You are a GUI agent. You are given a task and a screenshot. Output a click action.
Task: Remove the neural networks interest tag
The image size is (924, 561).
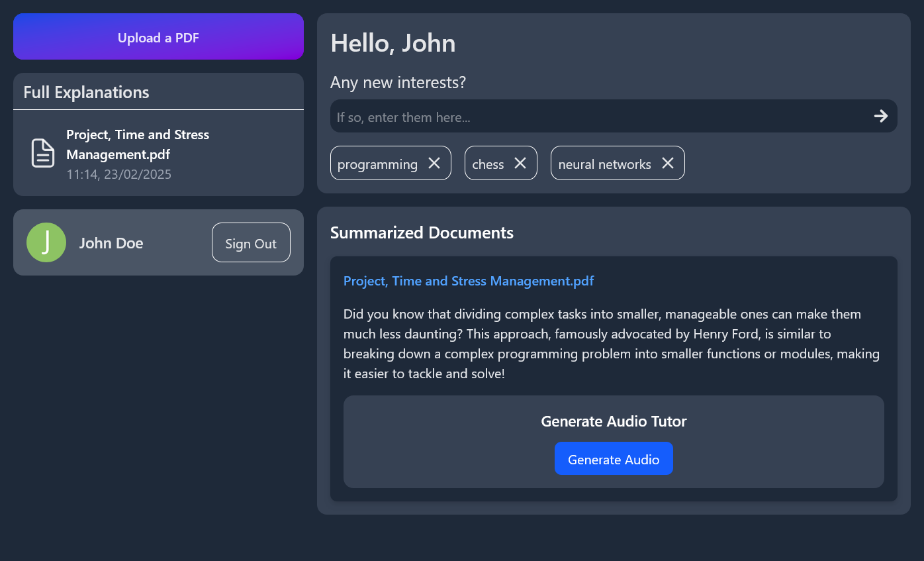tap(668, 163)
